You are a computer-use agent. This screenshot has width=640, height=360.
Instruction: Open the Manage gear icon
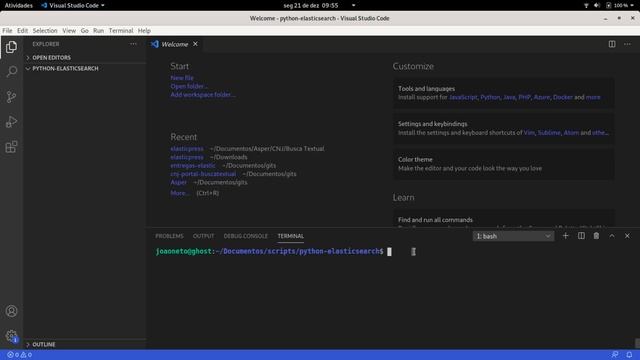click(x=11, y=336)
